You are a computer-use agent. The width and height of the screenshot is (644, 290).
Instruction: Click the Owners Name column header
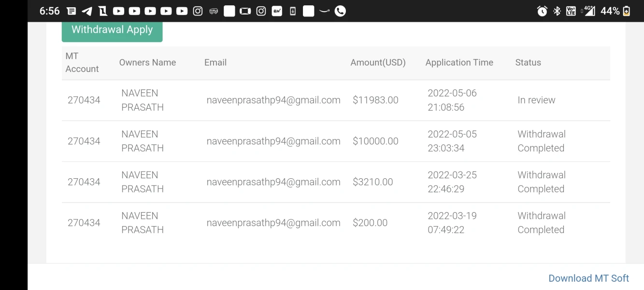point(147,62)
